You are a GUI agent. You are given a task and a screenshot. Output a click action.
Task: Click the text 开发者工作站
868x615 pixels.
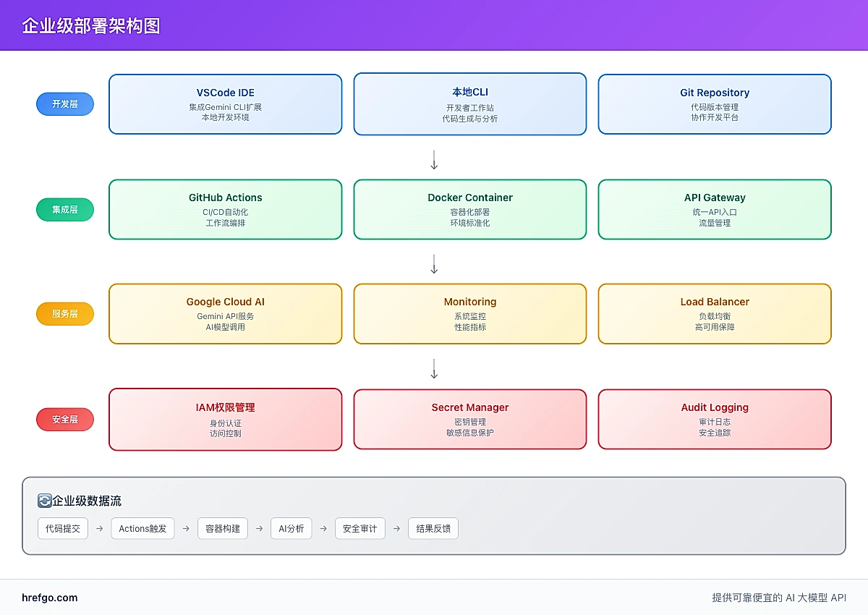tap(470, 108)
